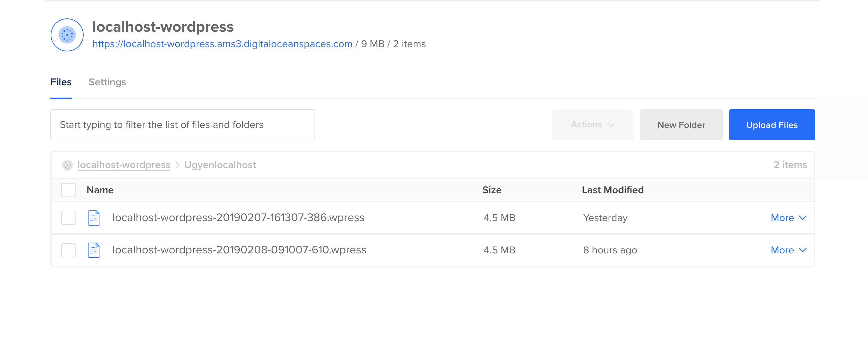Navigate to localhost-wordpress in breadcrumb
Screen dimensions: 868x351
click(x=124, y=165)
